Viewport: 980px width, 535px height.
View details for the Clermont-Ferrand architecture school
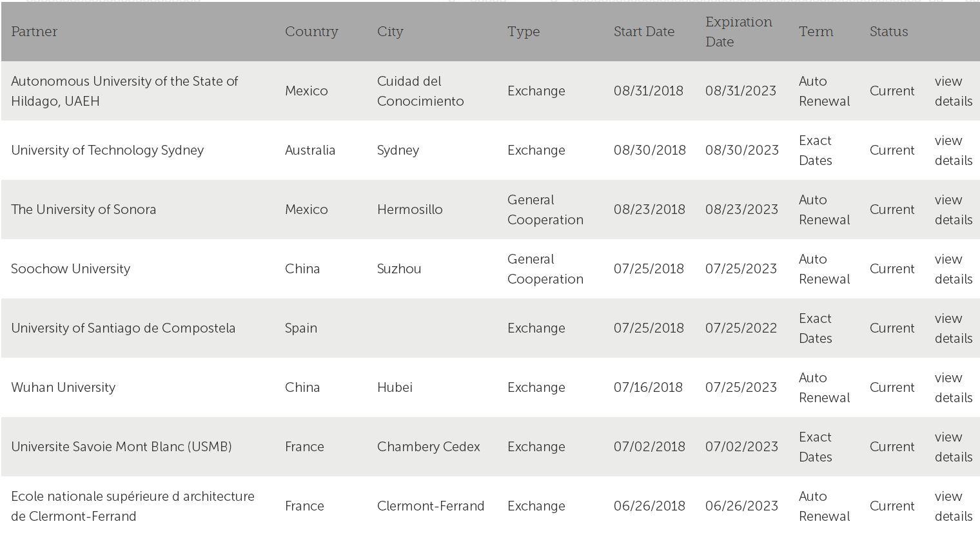pos(953,506)
